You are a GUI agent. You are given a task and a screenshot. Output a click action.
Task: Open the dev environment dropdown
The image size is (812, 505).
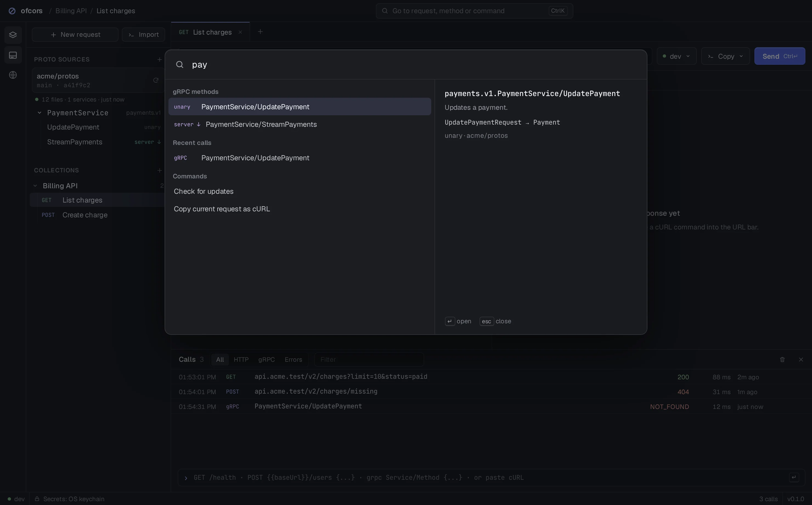[x=676, y=56]
